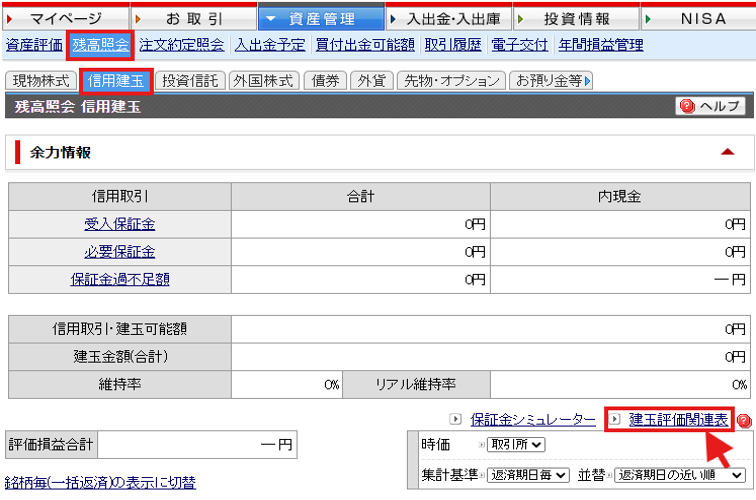The image size is (756, 500).
Task: Open the 入出金・入出庫 main menu
Action: click(x=449, y=19)
